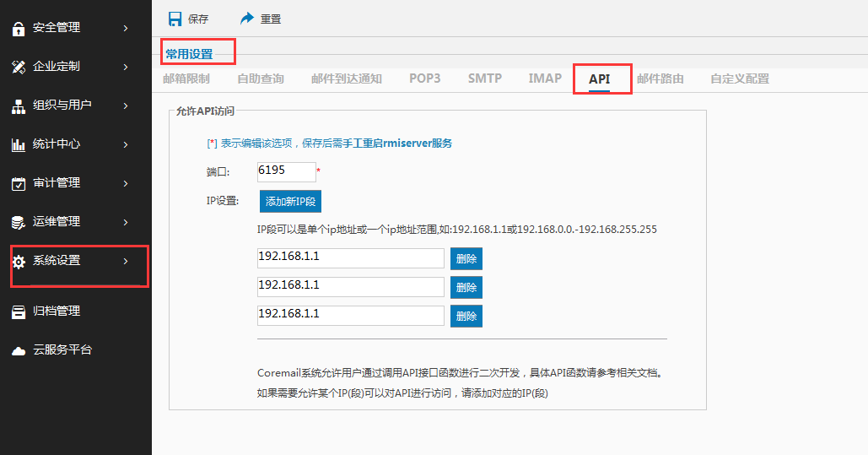Expand the 运维管理 chevron arrow

point(126,222)
